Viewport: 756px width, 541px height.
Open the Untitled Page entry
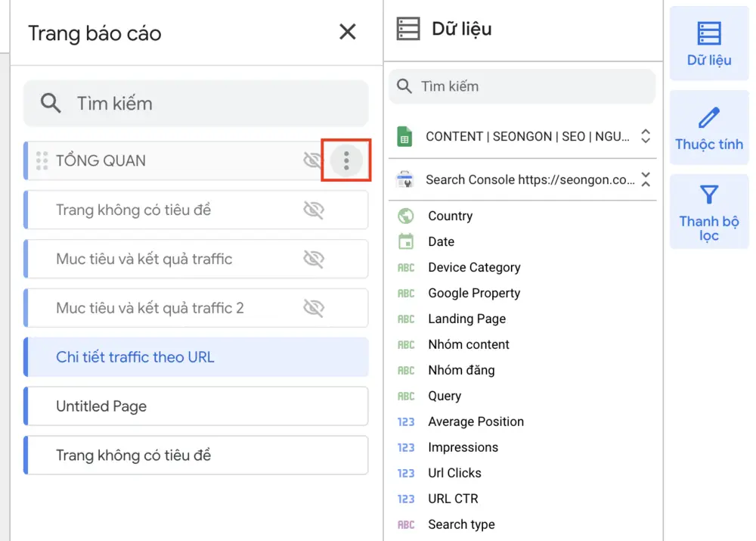196,406
